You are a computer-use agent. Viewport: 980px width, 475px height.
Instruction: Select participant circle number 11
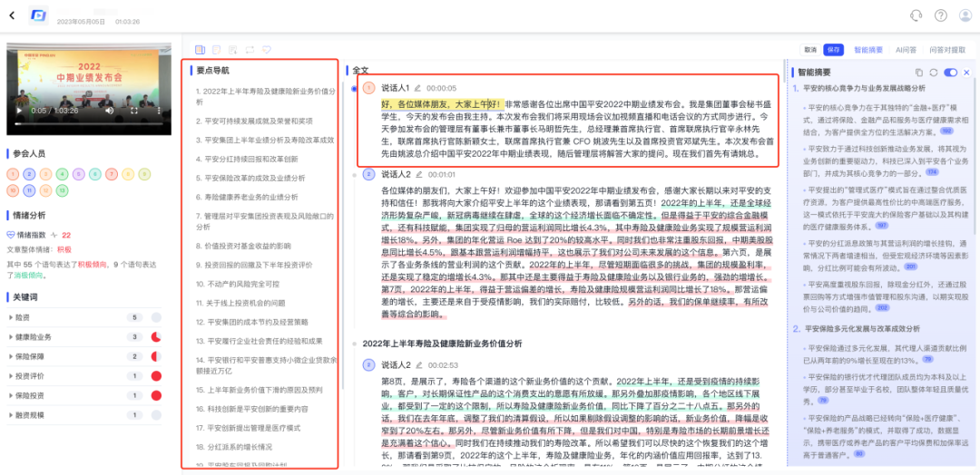click(x=29, y=190)
